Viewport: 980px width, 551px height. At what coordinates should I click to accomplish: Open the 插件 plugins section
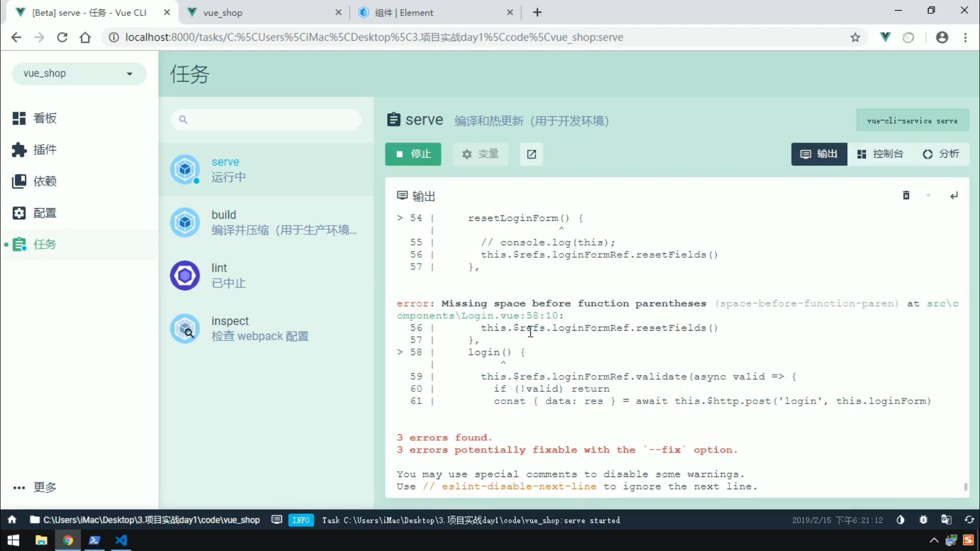(79, 150)
